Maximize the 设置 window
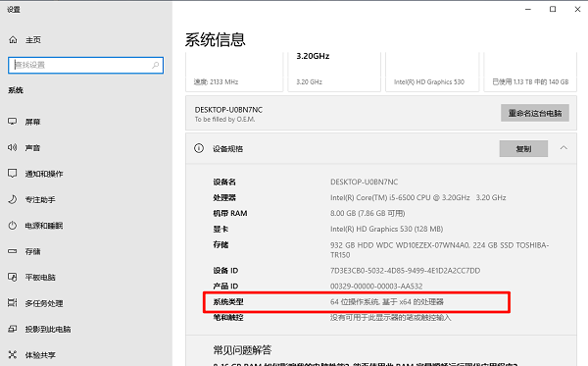Image resolution: width=588 pixels, height=366 pixels. [x=553, y=9]
